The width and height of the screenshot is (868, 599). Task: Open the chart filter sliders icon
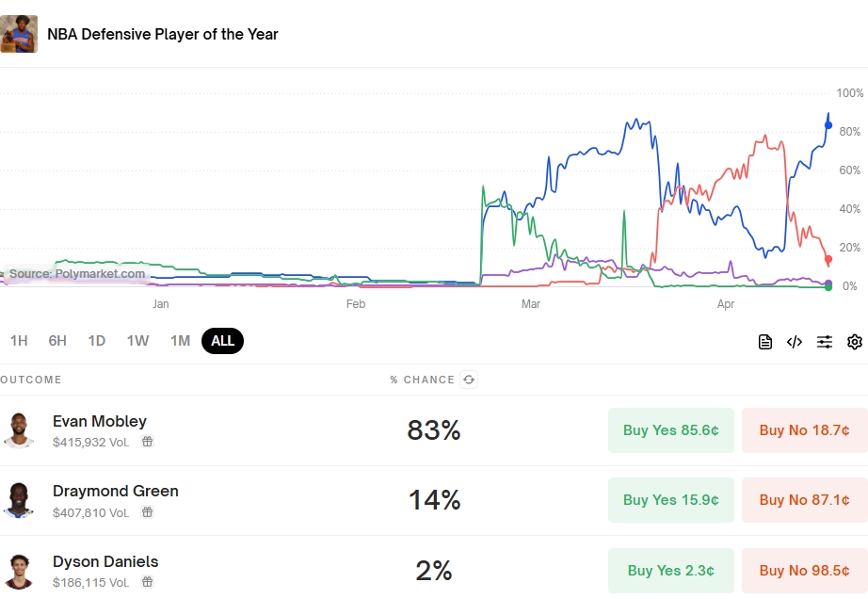point(825,342)
